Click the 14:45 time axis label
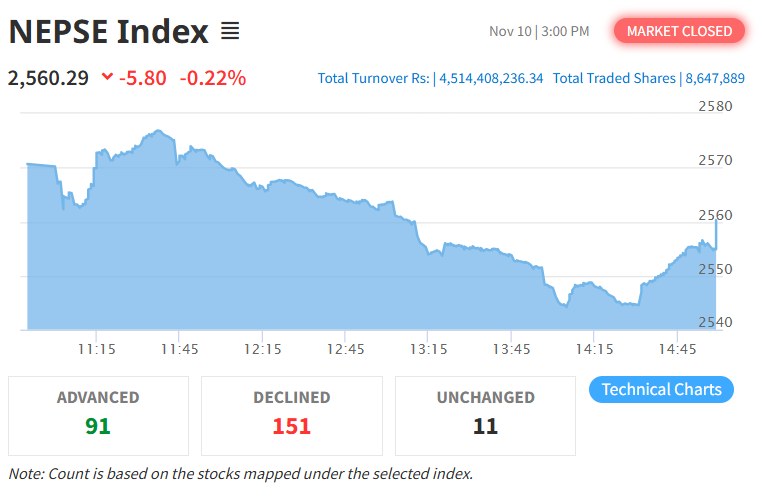The width and height of the screenshot is (764, 501). click(x=678, y=349)
